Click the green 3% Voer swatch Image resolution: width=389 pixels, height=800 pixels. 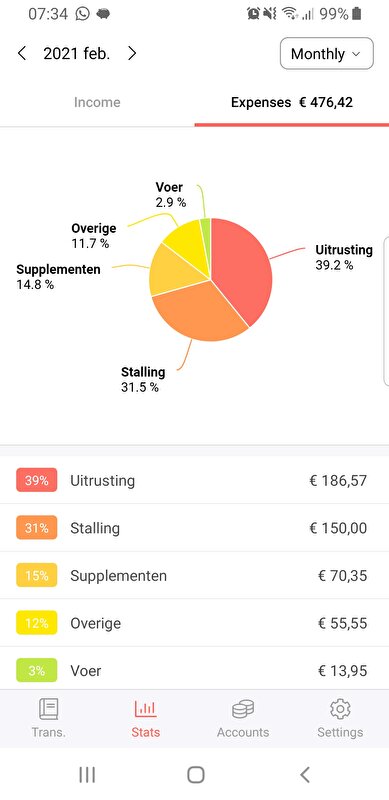point(37,670)
